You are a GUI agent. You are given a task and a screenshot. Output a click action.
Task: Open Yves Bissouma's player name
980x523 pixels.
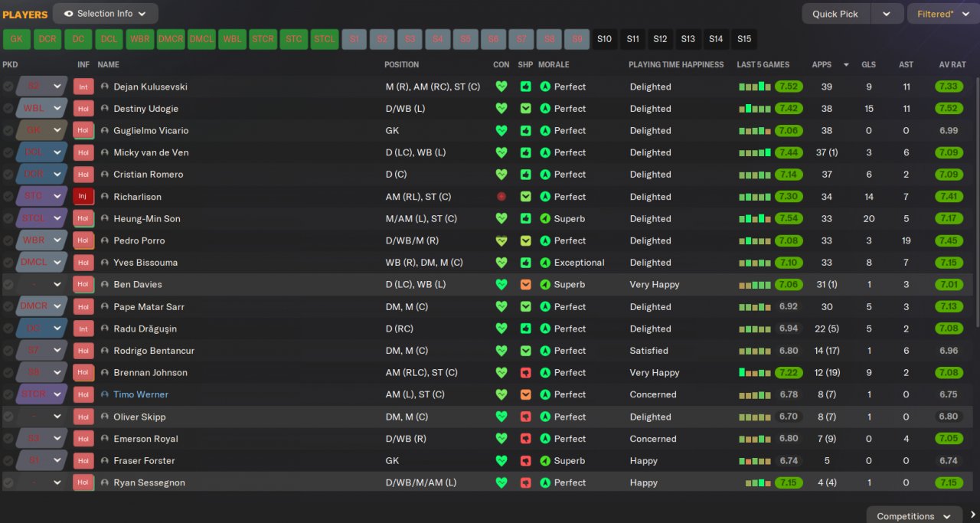tap(145, 263)
